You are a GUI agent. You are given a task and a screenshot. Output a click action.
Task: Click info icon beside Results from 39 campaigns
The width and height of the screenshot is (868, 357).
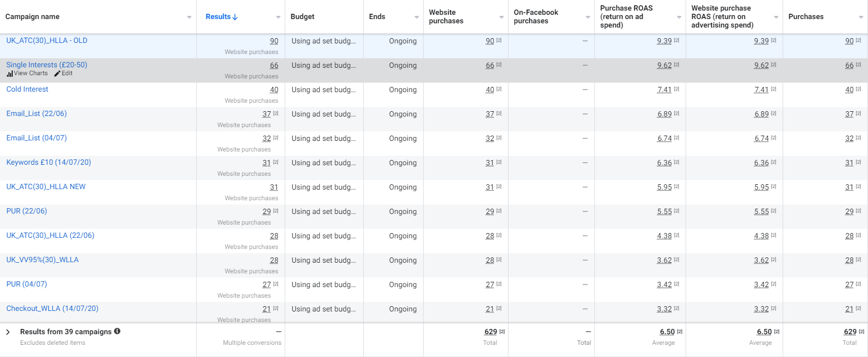pos(117,331)
